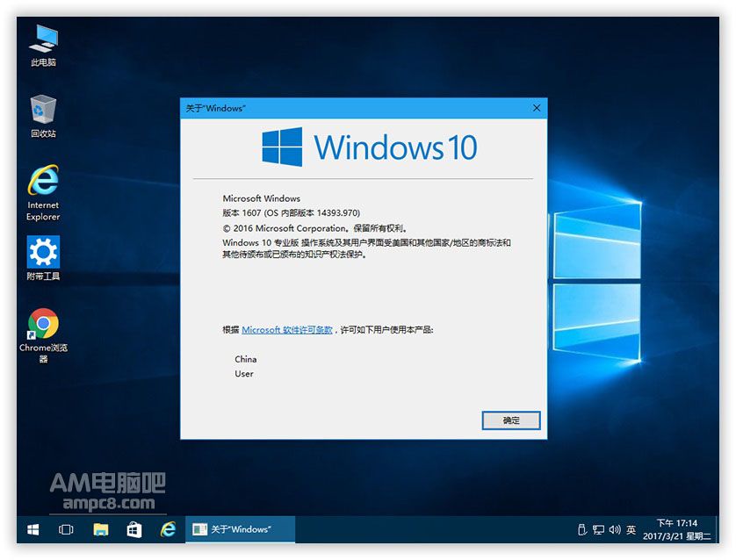Switch the 英 input language indicator

(631, 529)
